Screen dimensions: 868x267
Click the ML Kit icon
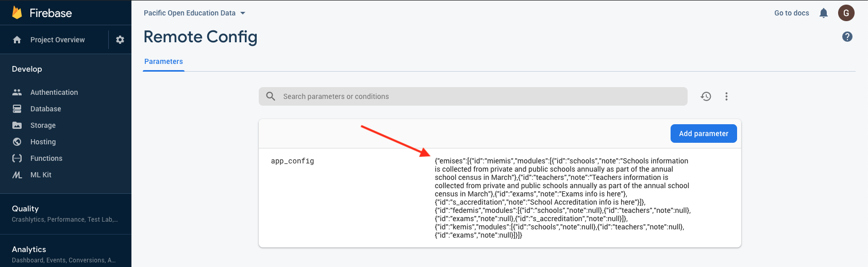tap(17, 175)
